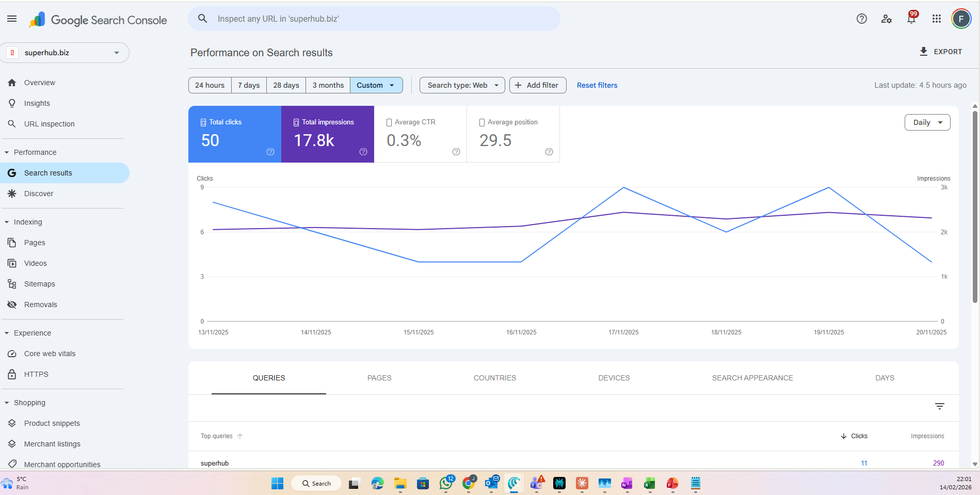Expand the Search type: Web dropdown
The height and width of the screenshot is (495, 980).
[x=462, y=85]
